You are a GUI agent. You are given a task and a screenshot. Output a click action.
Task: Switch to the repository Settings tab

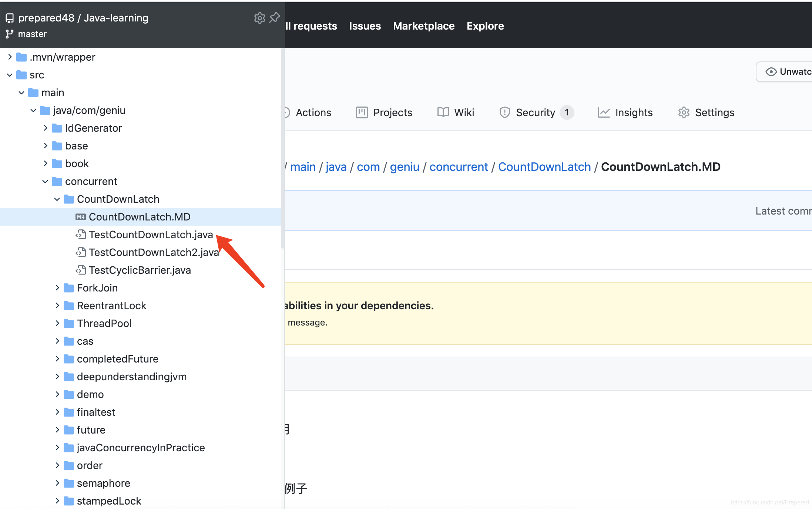[706, 112]
